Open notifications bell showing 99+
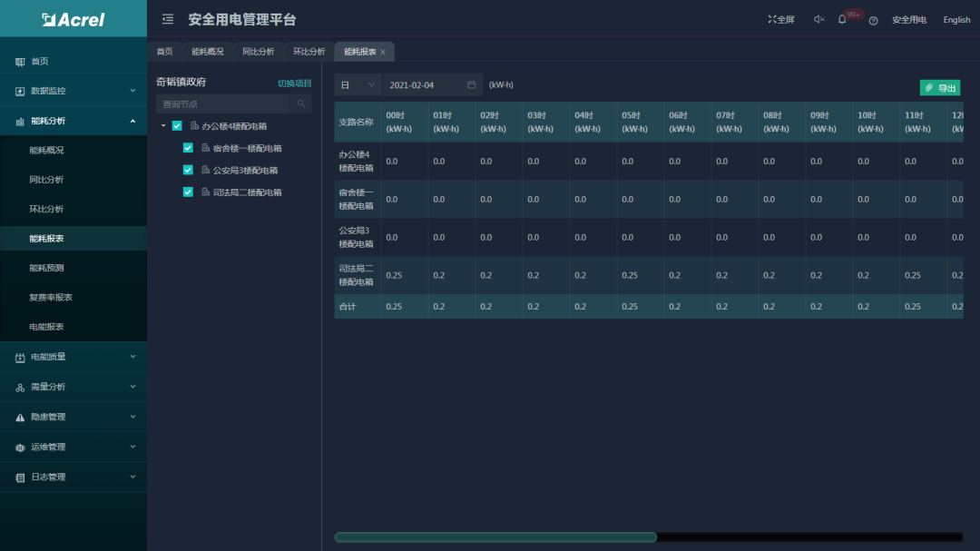 [842, 19]
